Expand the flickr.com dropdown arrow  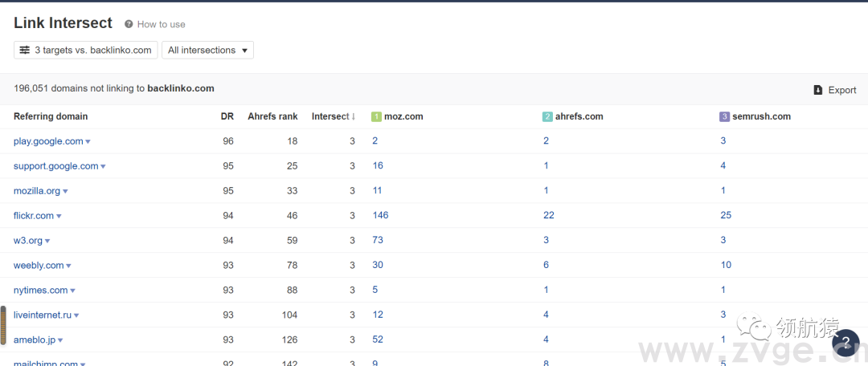pyautogui.click(x=59, y=216)
